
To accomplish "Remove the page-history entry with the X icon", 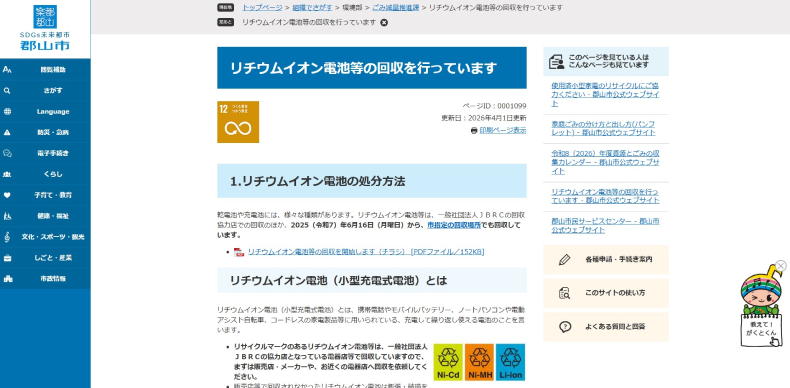I will click(x=384, y=22).
